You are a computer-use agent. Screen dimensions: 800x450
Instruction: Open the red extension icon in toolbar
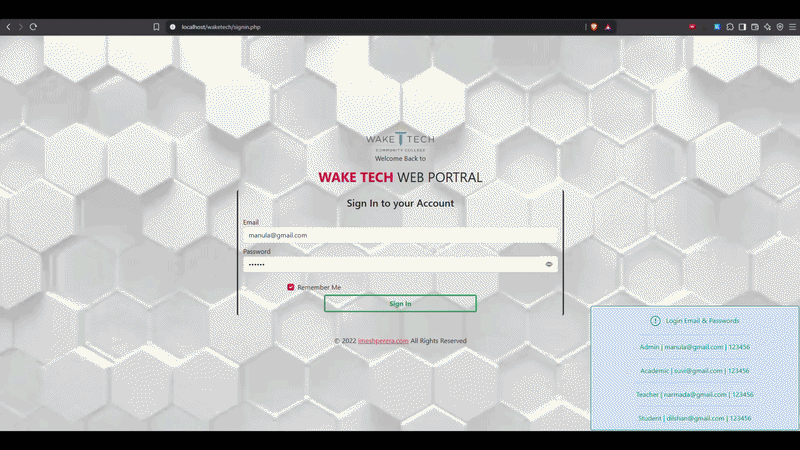pyautogui.click(x=692, y=27)
